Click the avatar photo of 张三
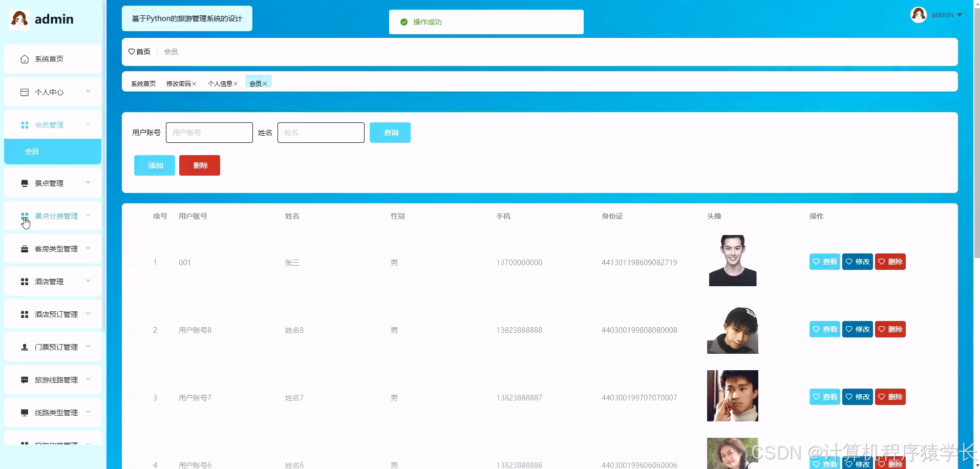This screenshot has width=980, height=469. [733, 261]
